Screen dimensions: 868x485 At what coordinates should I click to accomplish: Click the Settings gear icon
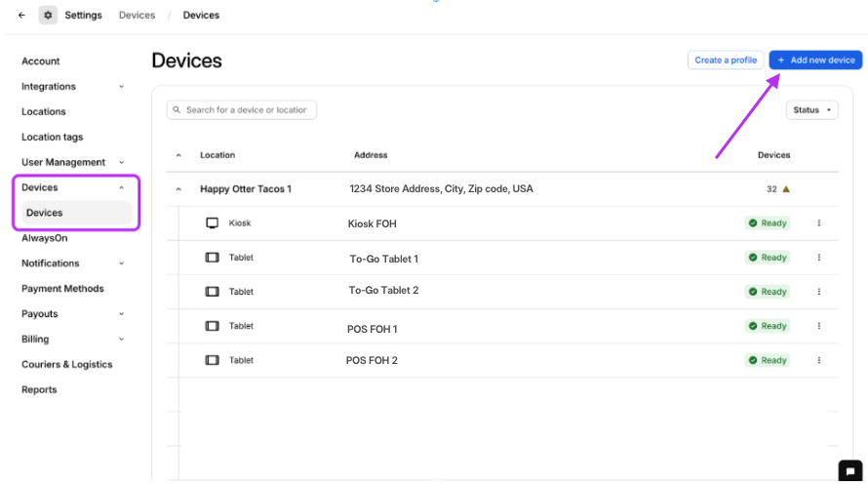tap(48, 16)
